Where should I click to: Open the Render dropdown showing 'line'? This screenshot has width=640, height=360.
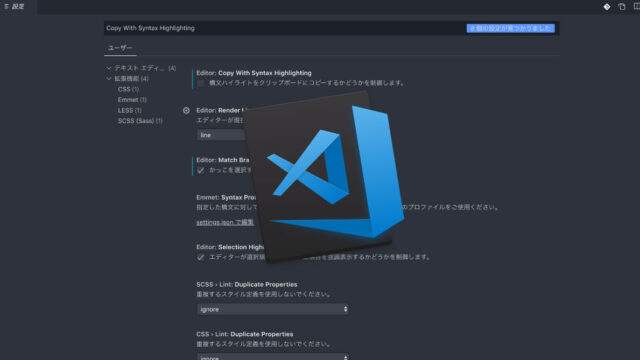pos(222,135)
